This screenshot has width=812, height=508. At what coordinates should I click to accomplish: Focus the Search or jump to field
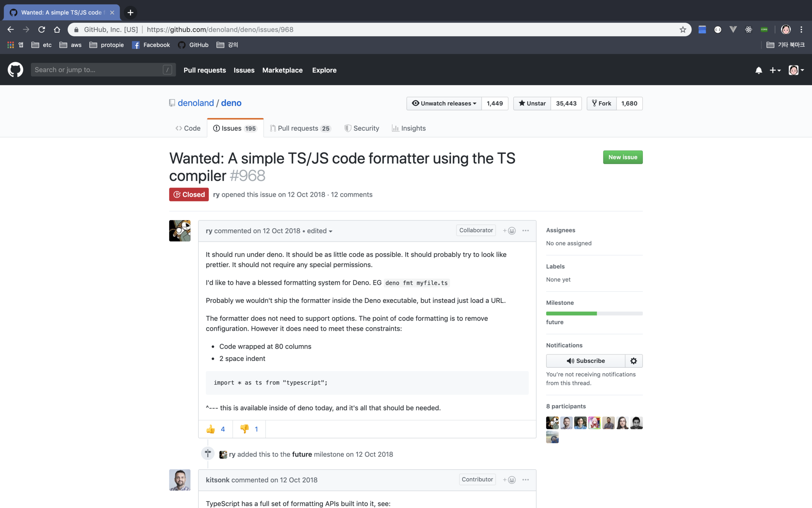point(98,70)
